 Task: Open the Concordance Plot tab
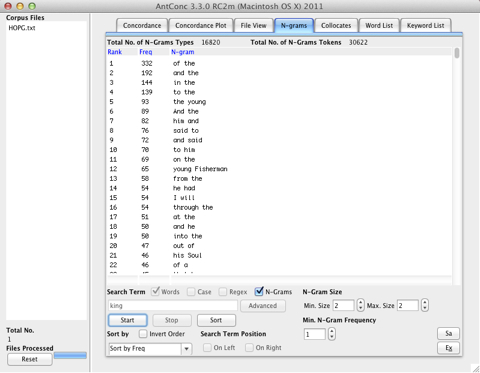click(x=201, y=26)
